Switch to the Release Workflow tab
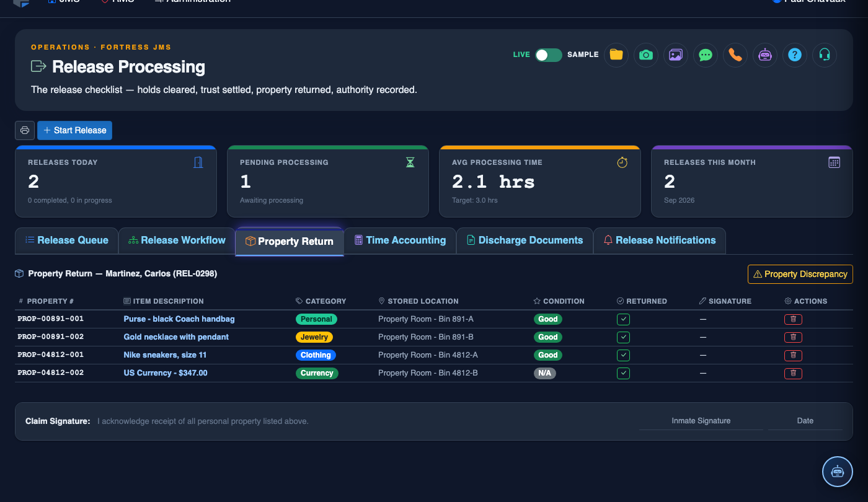The height and width of the screenshot is (502, 868). pos(177,240)
